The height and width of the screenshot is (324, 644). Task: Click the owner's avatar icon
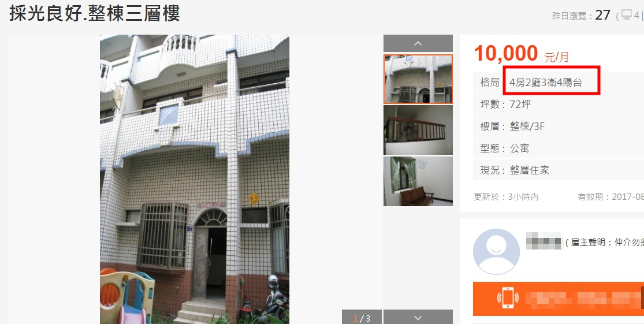[x=496, y=252]
